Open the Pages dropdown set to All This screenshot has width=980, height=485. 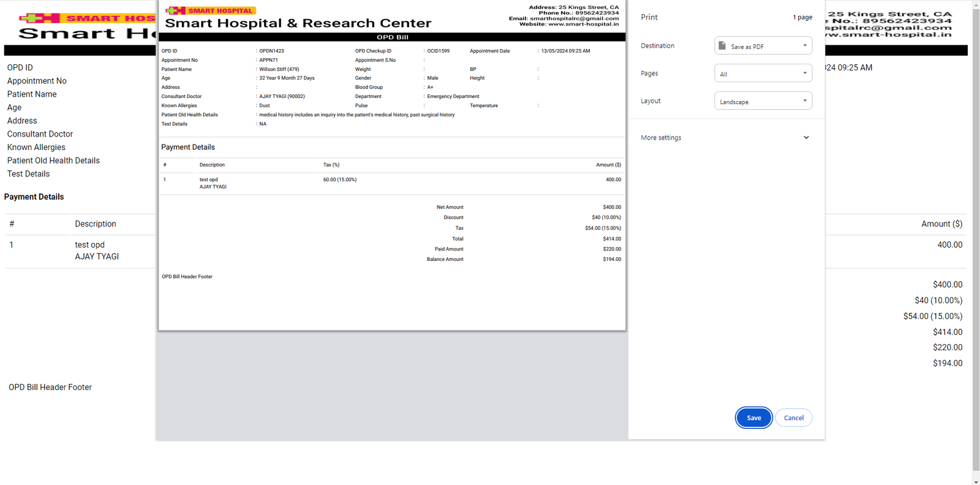(763, 73)
